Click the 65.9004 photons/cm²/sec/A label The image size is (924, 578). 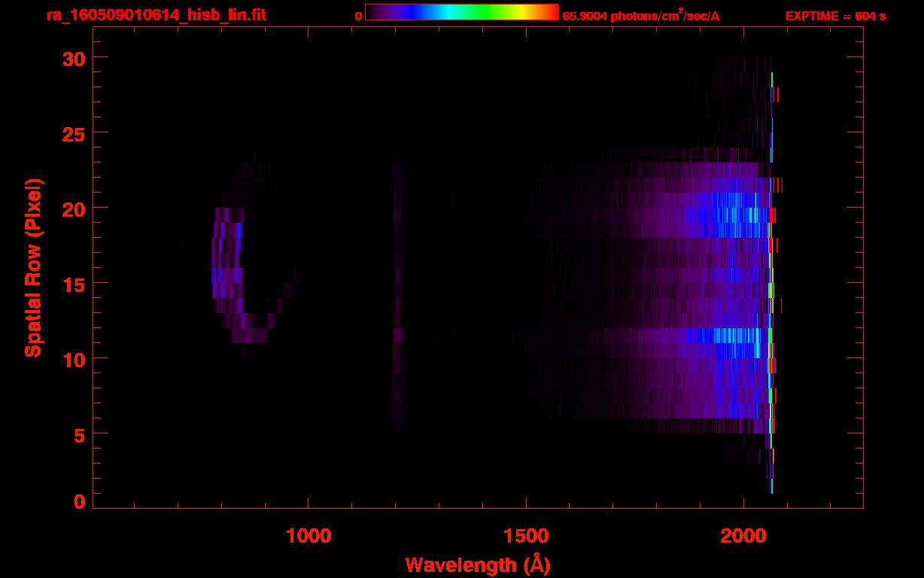pyautogui.click(x=641, y=15)
